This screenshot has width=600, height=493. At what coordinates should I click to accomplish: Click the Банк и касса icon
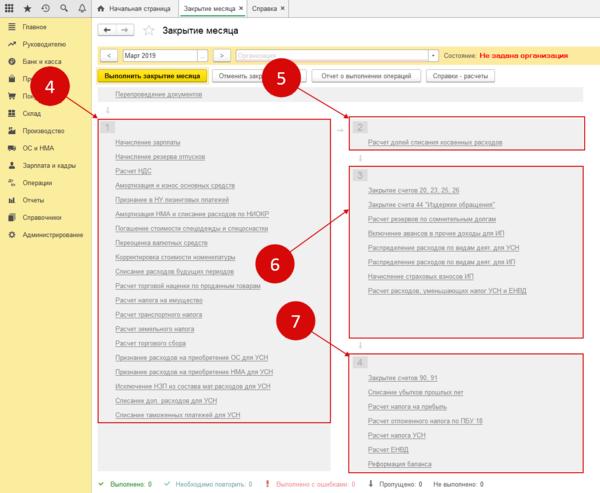click(12, 61)
